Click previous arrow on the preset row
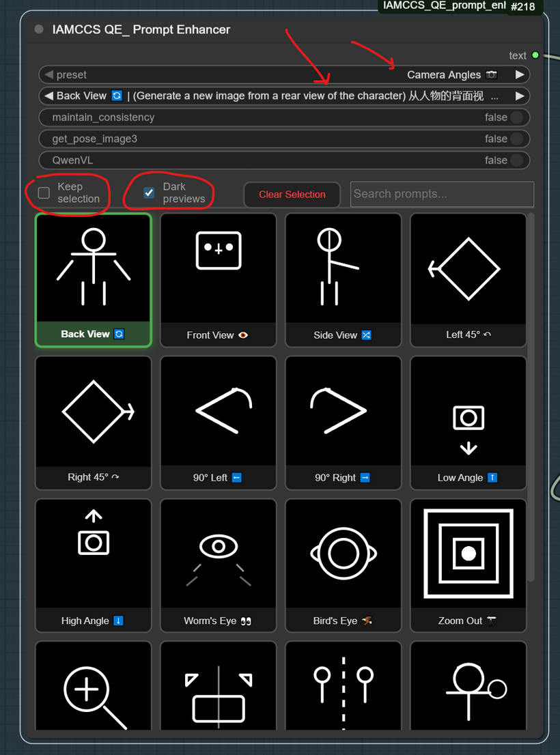560x755 pixels. click(x=48, y=74)
